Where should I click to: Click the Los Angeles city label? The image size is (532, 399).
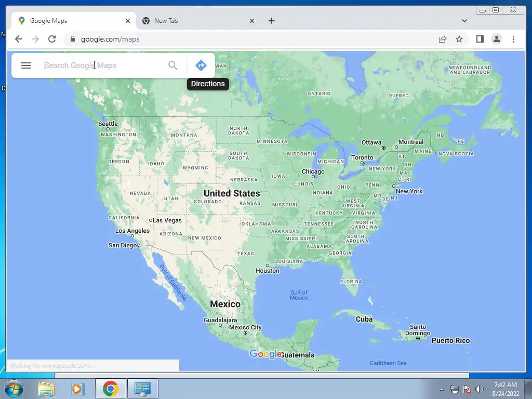(x=132, y=231)
